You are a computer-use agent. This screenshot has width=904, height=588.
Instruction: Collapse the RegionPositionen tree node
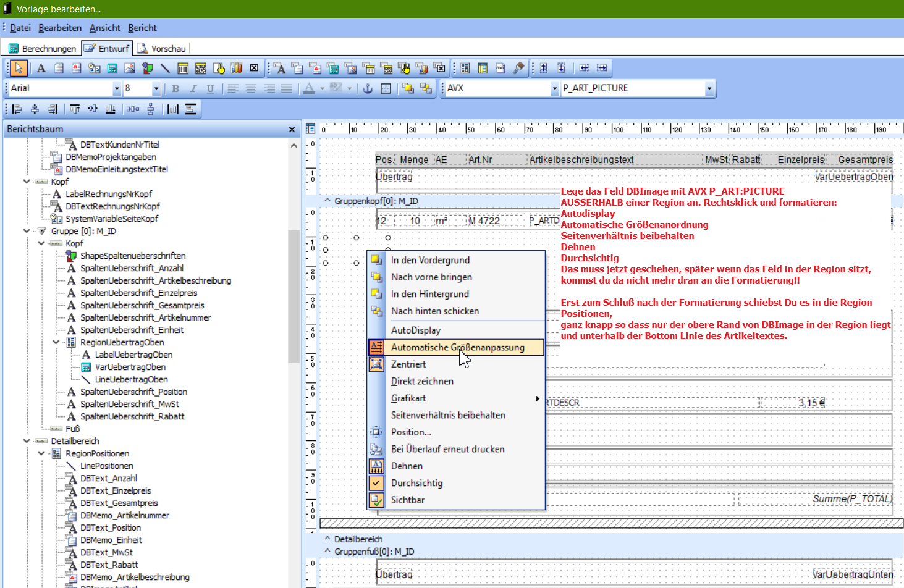pos(41,453)
